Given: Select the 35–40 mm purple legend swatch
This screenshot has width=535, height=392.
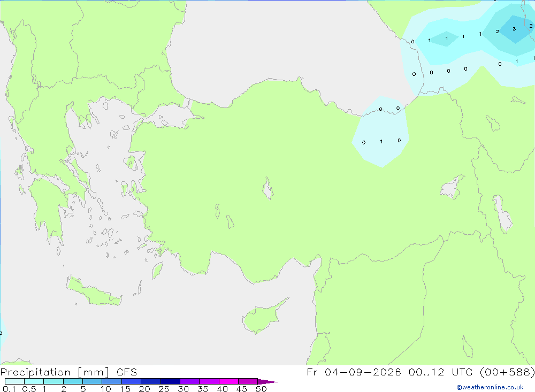Looking at the screenshot, I should pyautogui.click(x=209, y=381).
